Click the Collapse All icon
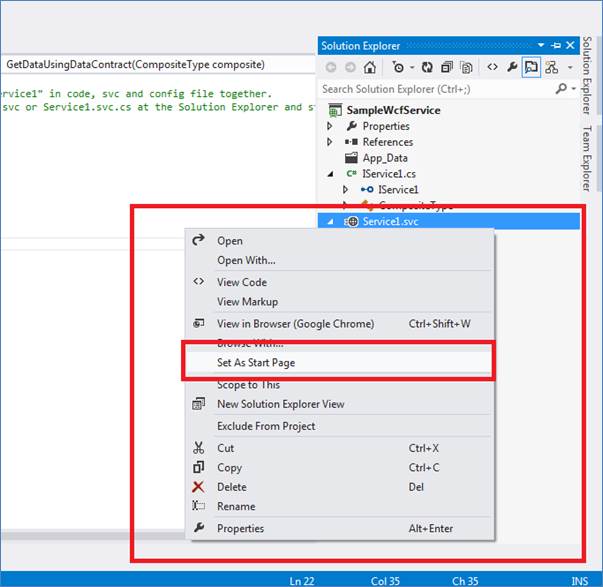 (446, 67)
